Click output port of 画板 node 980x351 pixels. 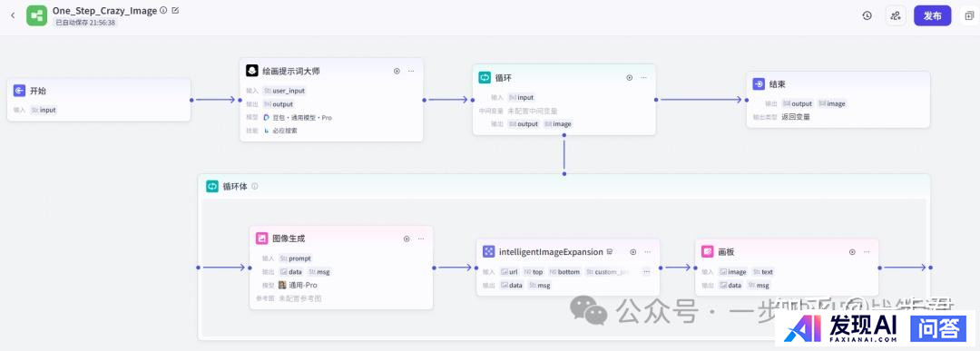(x=879, y=268)
